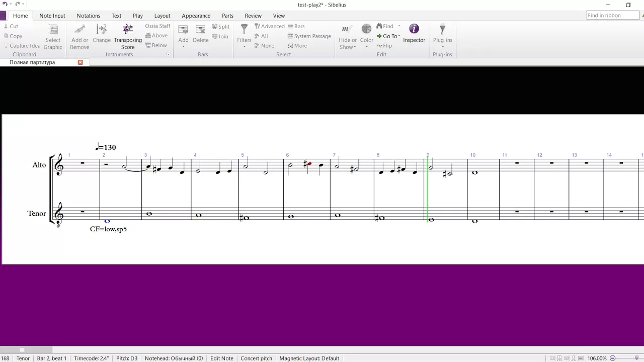Click the Flip button
This screenshot has width=644, height=362.
pyautogui.click(x=384, y=46)
